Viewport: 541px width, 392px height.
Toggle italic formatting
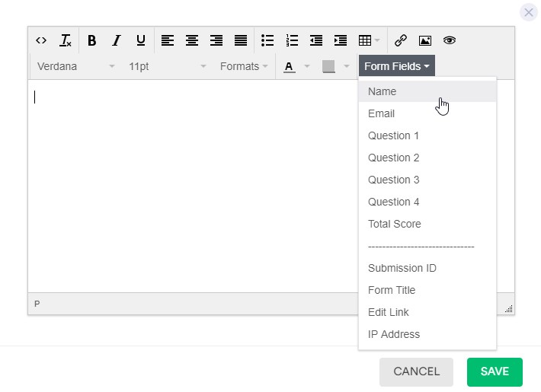point(117,40)
